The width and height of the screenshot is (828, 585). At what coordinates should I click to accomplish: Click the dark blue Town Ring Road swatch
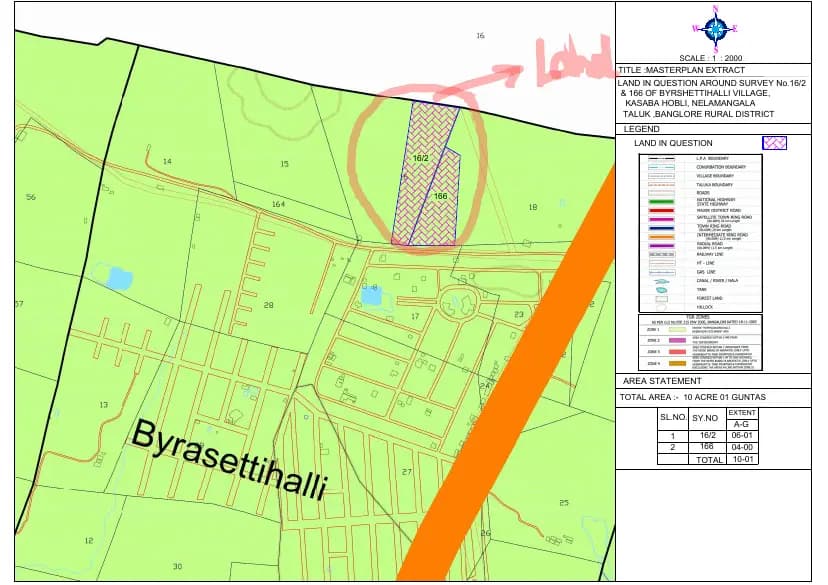pos(662,228)
